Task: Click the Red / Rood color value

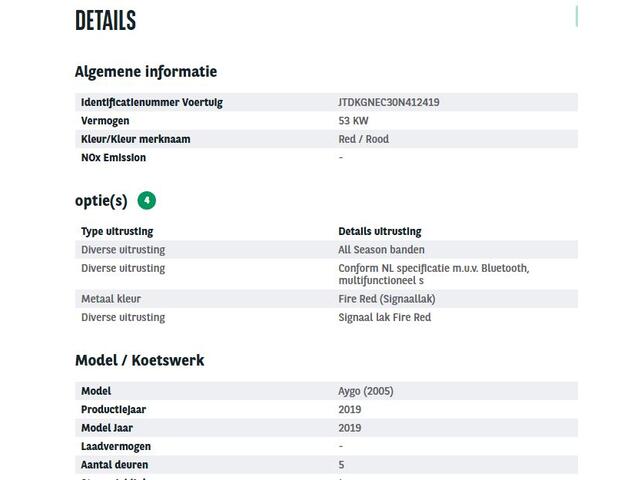Action: tap(364, 139)
